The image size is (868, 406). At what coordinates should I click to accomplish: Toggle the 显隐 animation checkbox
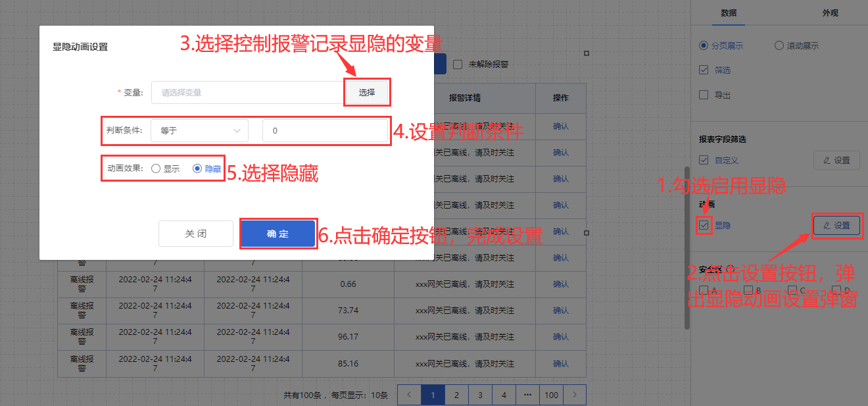coord(704,225)
